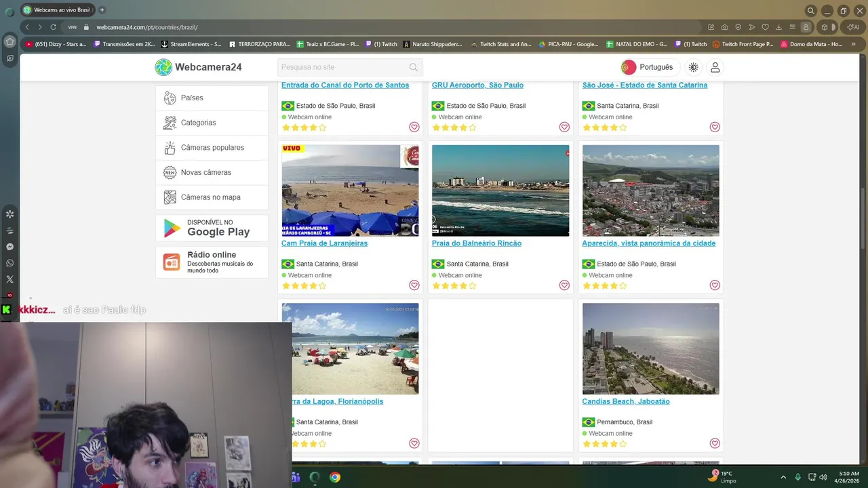
Task: Open the downloads icon in browser toolbar
Action: click(x=778, y=27)
